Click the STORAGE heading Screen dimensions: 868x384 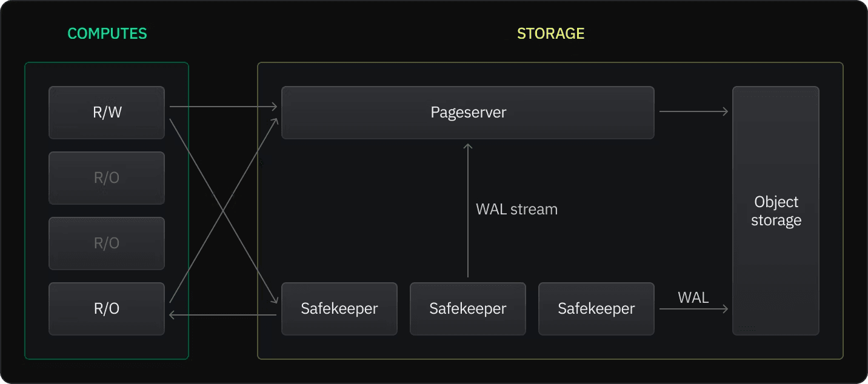(550, 33)
